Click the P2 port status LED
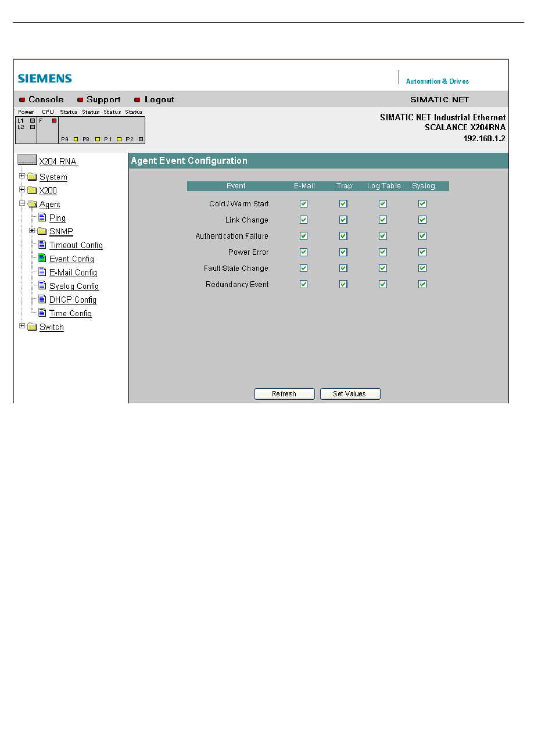 (141, 139)
